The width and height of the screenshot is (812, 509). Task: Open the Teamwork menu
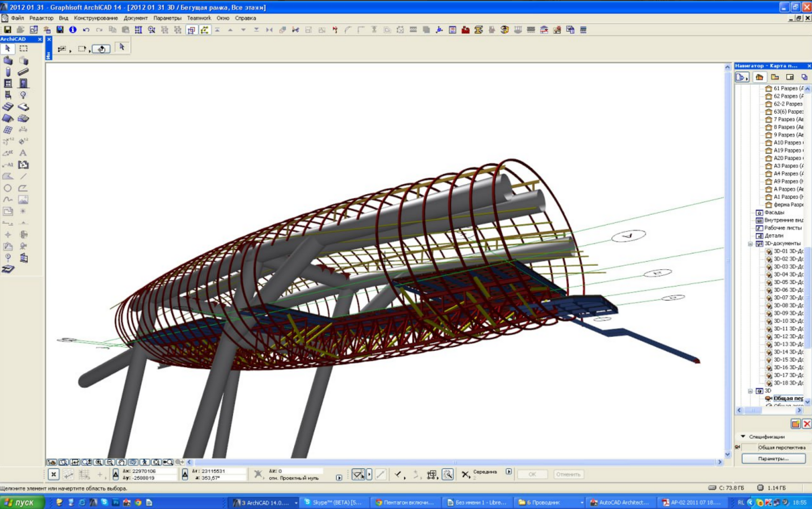(199, 18)
